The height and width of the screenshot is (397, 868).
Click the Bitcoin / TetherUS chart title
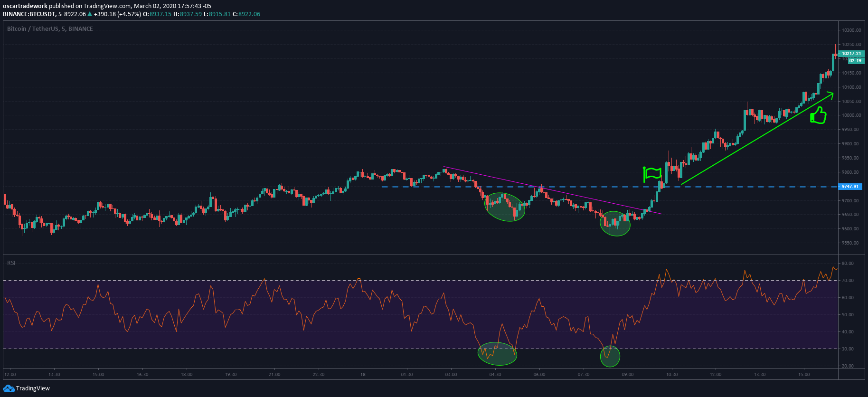(50, 29)
